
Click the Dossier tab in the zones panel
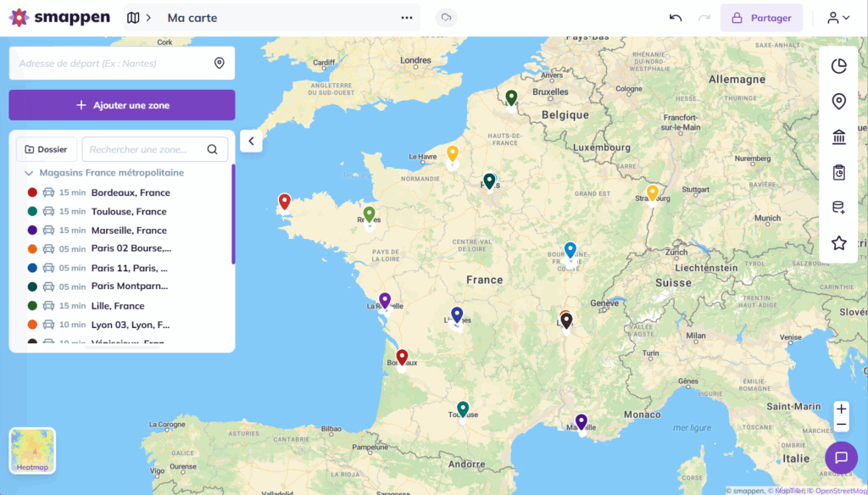(47, 149)
